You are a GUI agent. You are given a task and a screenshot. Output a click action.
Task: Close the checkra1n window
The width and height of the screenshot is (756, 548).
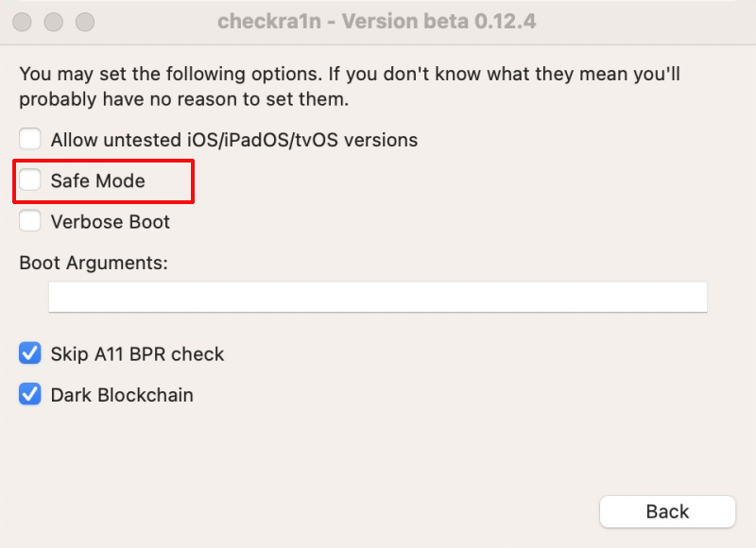[21, 20]
